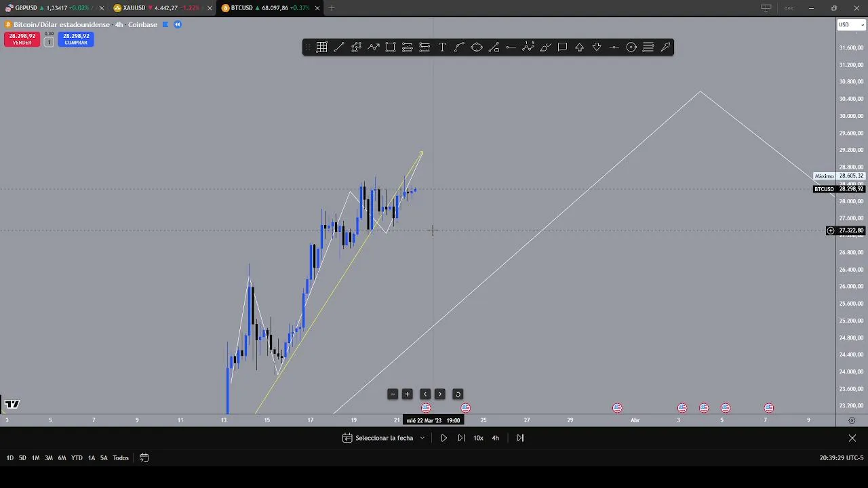Screen dimensions: 868x488
Task: Select the arrow pointer tool at toolbar end
Action: click(665, 47)
